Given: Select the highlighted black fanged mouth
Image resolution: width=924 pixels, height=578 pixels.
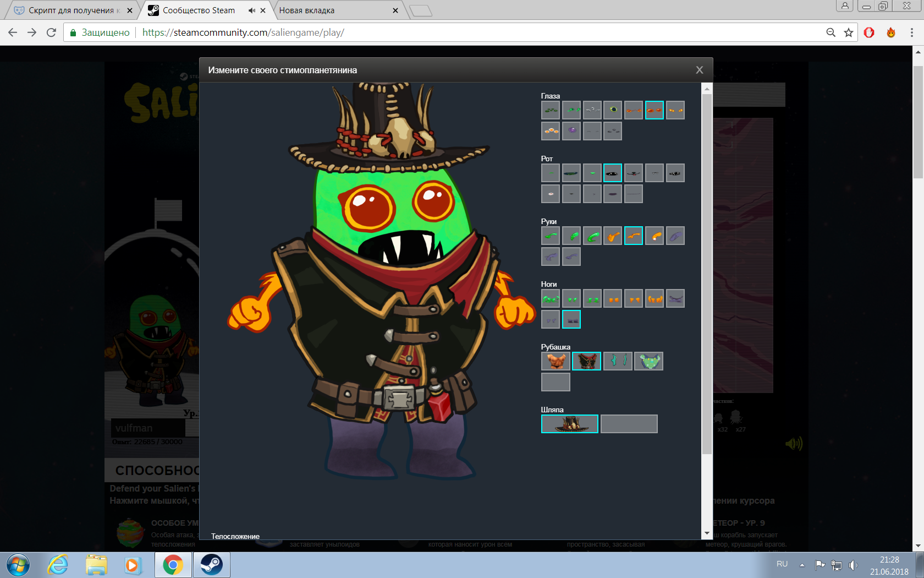Looking at the screenshot, I should tap(613, 173).
